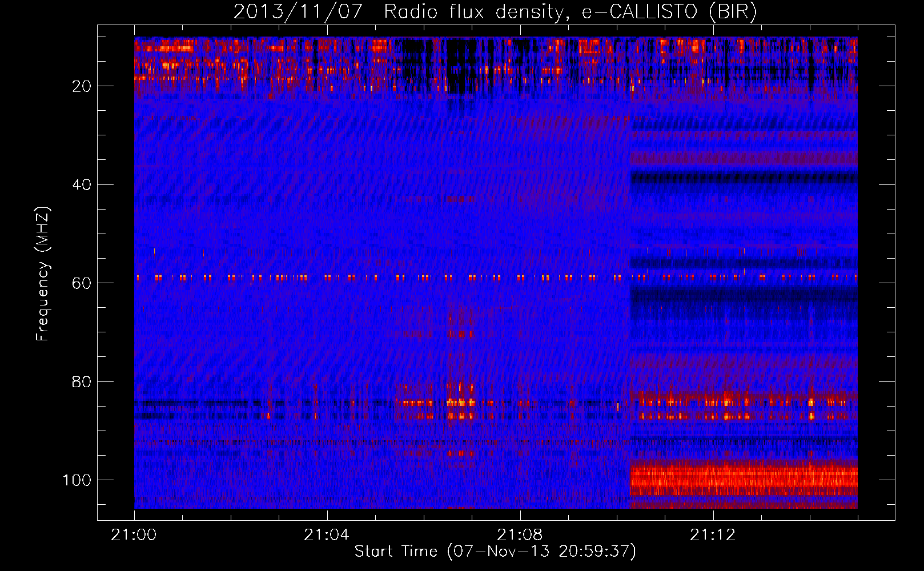Image resolution: width=924 pixels, height=571 pixels.
Task: Click the '60' frequency tick label
Action: [x=82, y=283]
